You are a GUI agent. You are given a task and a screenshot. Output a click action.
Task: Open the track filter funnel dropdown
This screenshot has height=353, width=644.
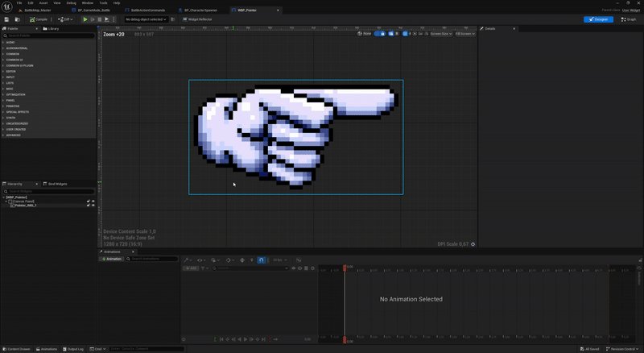[204, 268]
